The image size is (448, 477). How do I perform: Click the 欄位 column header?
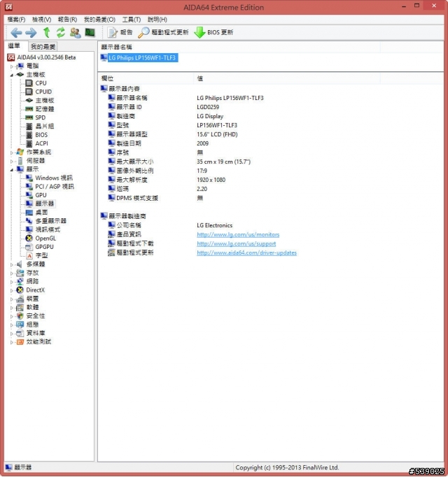[146, 78]
